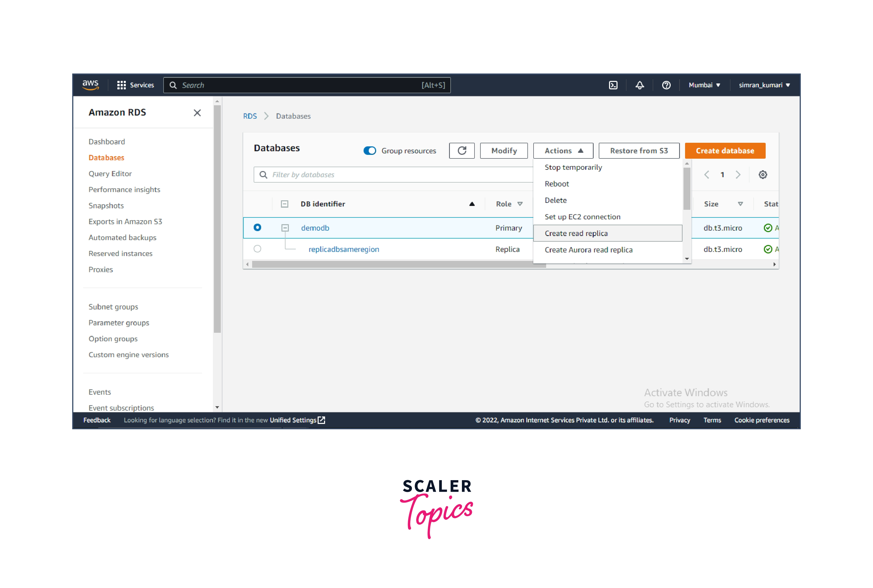Select the demodb radio button
873x588 pixels.
[257, 227]
